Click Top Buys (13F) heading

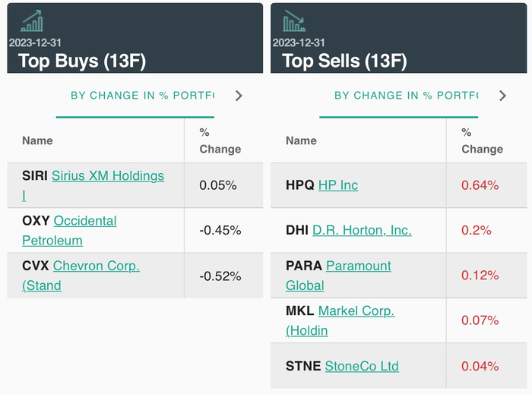coord(81,60)
